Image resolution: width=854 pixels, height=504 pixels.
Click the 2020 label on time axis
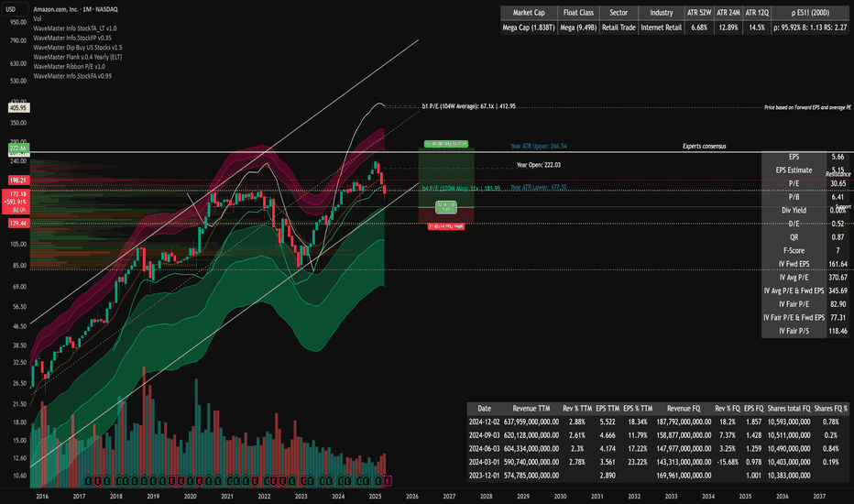coord(190,497)
